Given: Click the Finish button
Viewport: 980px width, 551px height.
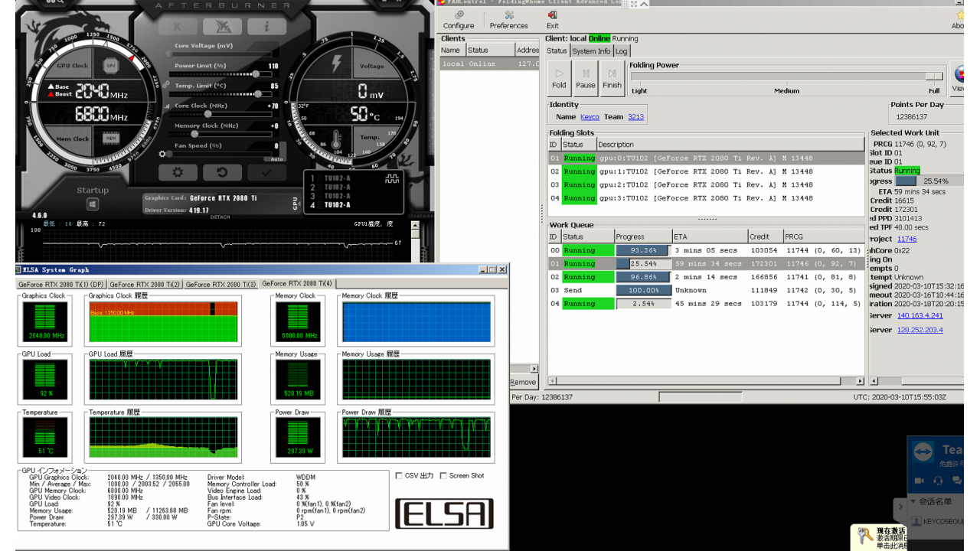Looking at the screenshot, I should click(612, 79).
